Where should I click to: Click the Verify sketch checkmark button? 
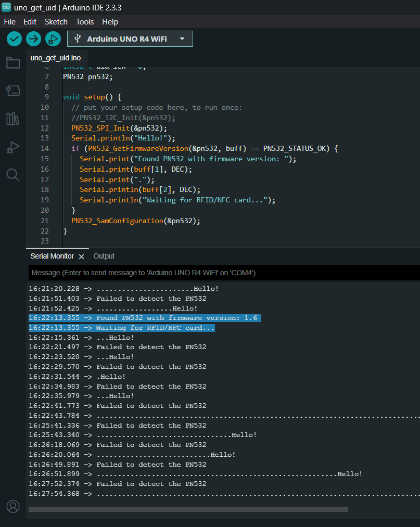(x=14, y=39)
